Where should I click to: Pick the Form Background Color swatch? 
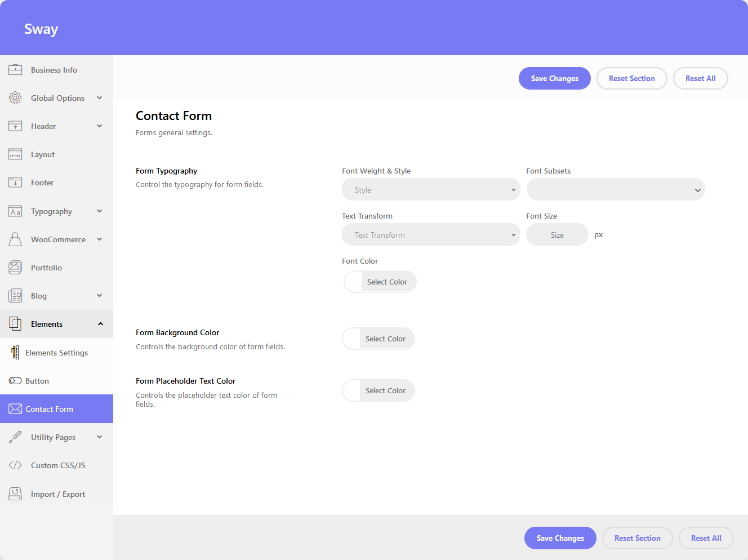pyautogui.click(x=353, y=339)
